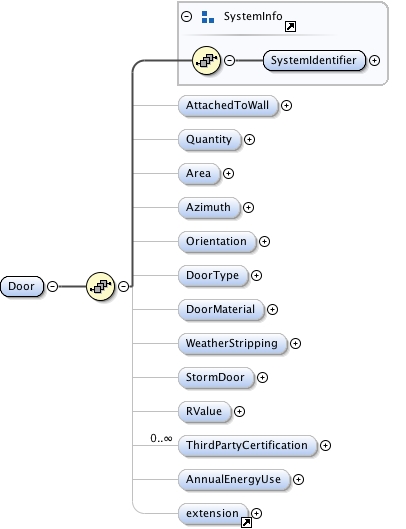Click the blue SystemInfo group icon
406x529 pixels.
pyautogui.click(x=208, y=17)
